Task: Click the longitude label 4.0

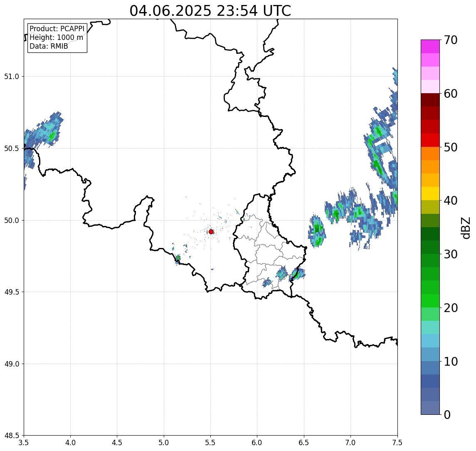Action: point(70,443)
